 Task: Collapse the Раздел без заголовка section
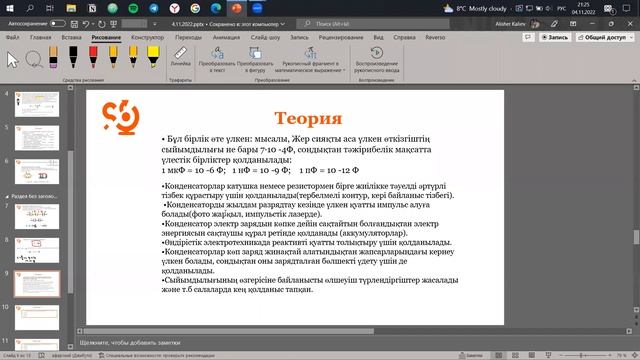pos(7,196)
